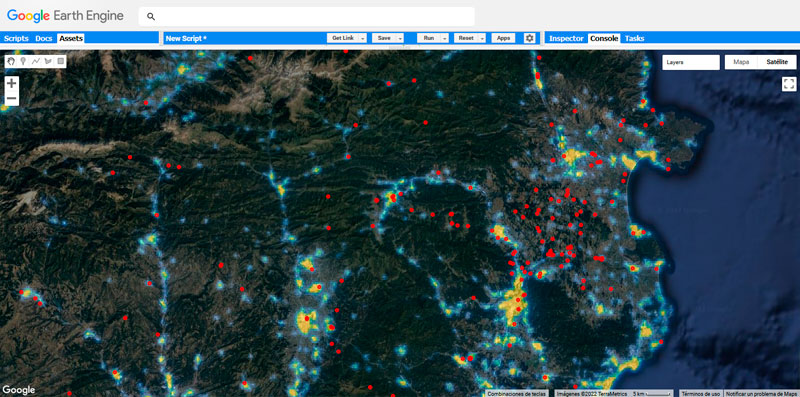This screenshot has width=800, height=397.
Task: Switch to the Console tab
Action: tap(604, 38)
